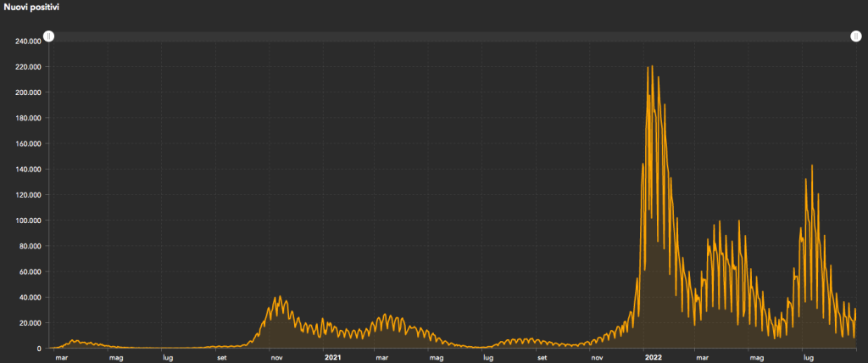Click the 0 y-axis label
This screenshot has width=868, height=363.
coord(40,349)
